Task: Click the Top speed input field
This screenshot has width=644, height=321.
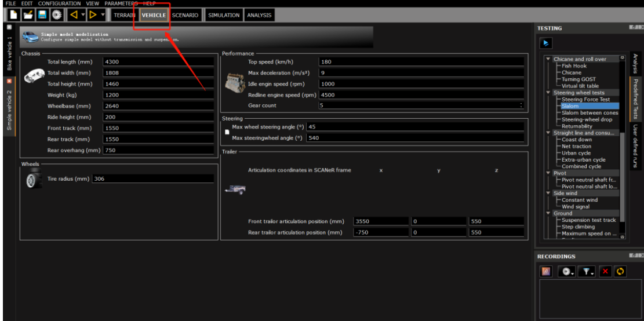Action: click(x=421, y=61)
